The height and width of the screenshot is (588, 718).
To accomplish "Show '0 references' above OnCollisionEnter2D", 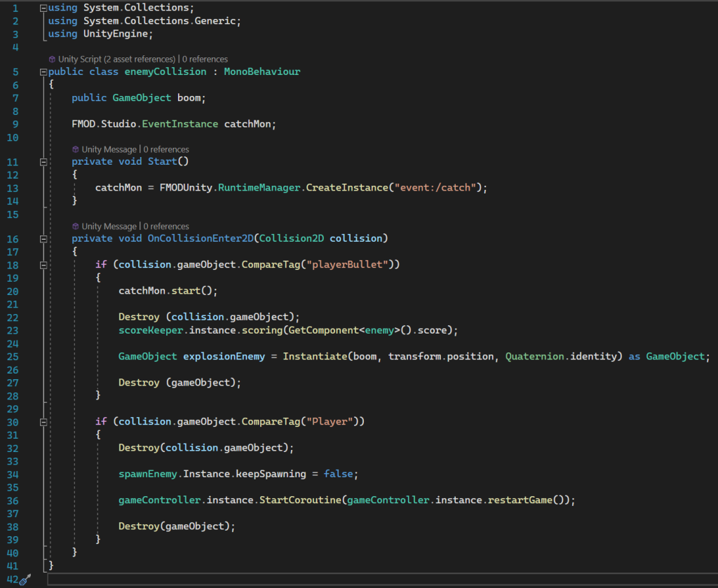I will (166, 226).
